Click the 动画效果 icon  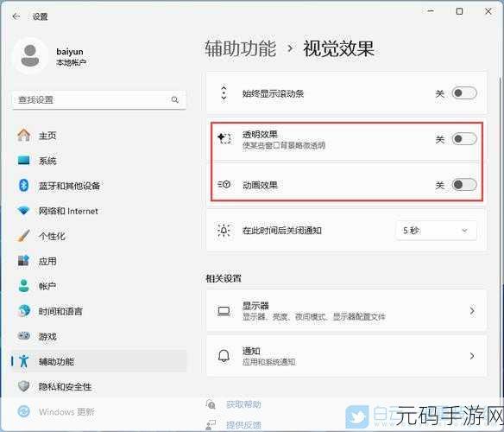click(x=224, y=184)
